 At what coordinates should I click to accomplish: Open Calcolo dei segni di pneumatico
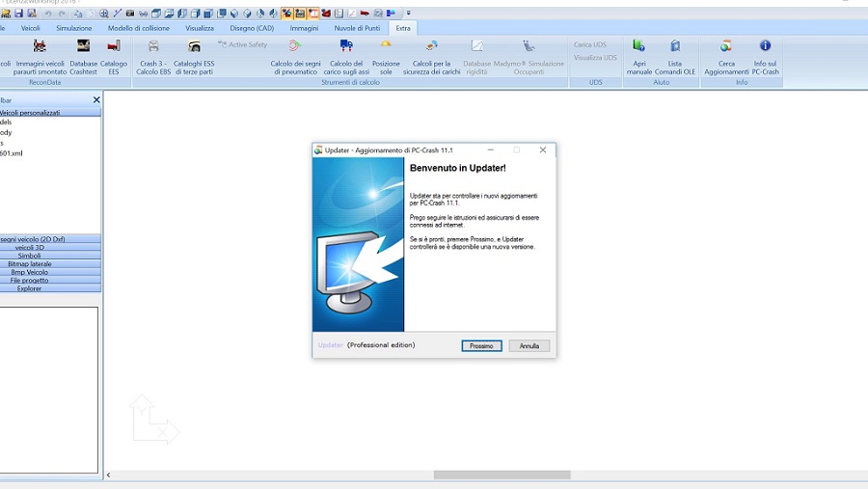coord(295,57)
